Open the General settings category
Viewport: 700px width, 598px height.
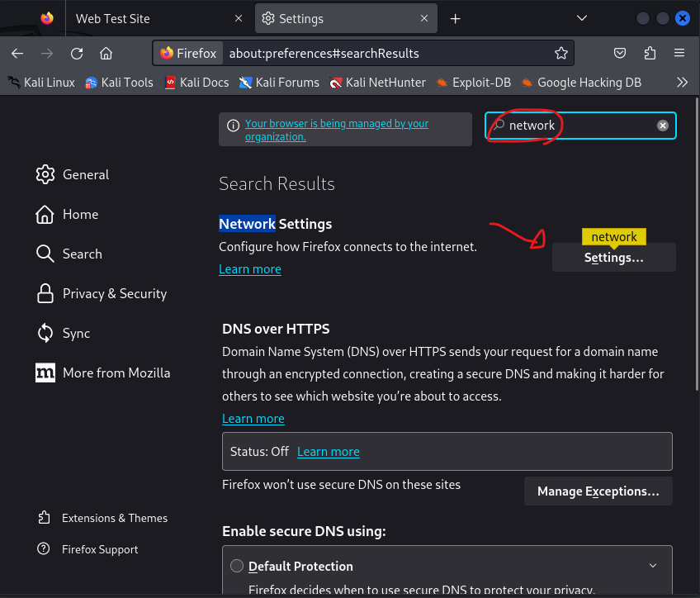click(x=73, y=174)
